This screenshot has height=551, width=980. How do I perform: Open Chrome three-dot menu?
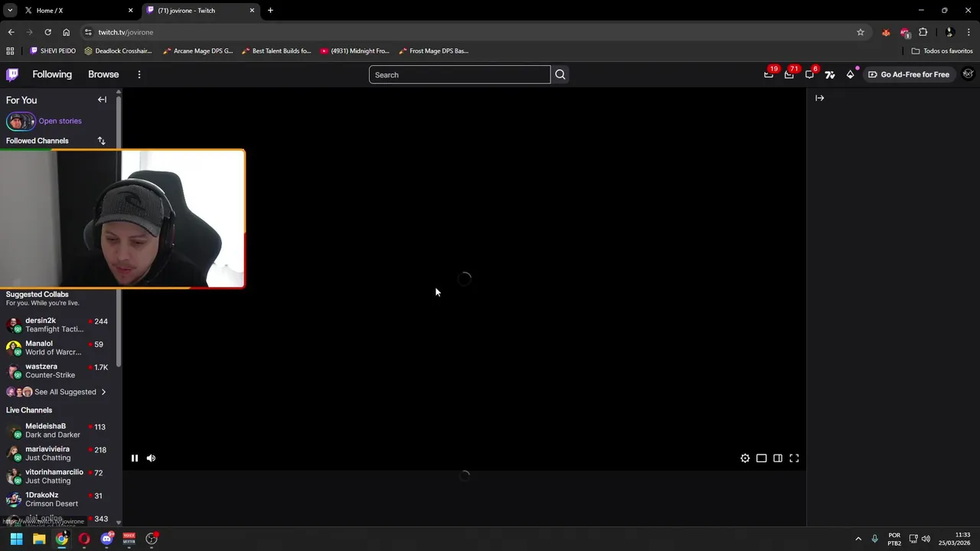coord(969,32)
